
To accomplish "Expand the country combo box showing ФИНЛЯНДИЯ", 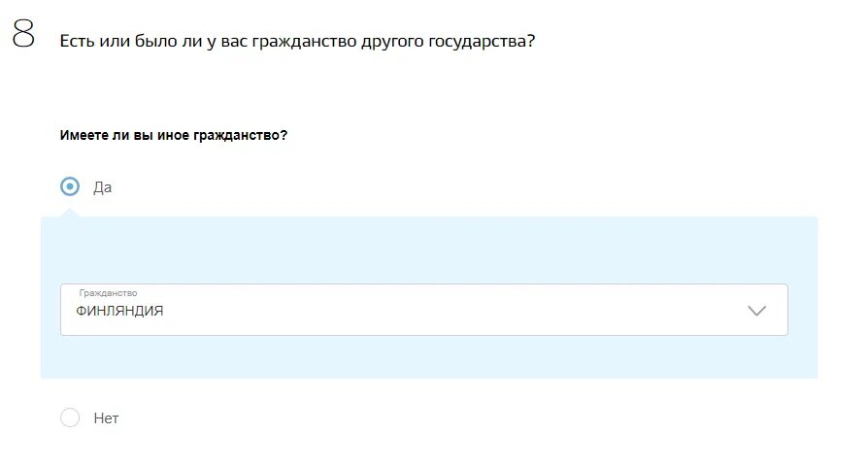I will (424, 310).
